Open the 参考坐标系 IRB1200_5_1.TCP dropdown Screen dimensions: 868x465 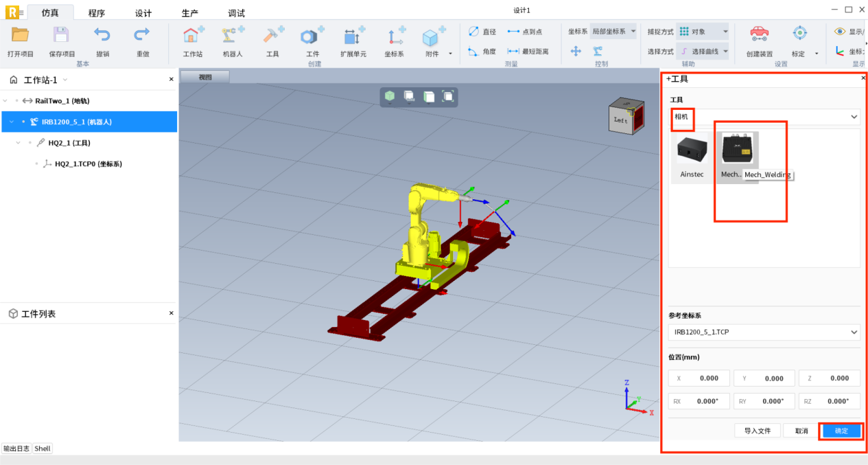click(854, 332)
